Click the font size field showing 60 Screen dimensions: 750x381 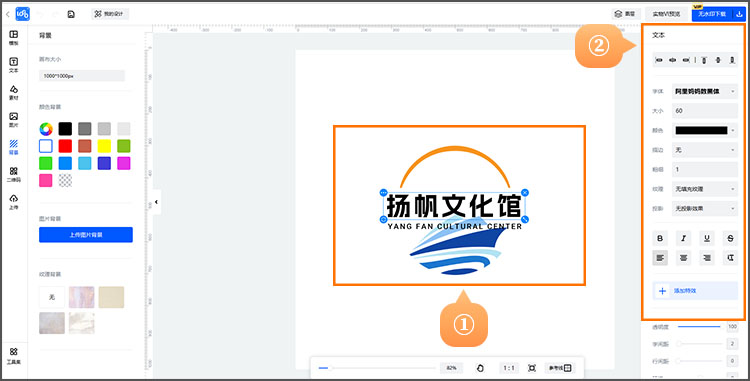coord(705,110)
